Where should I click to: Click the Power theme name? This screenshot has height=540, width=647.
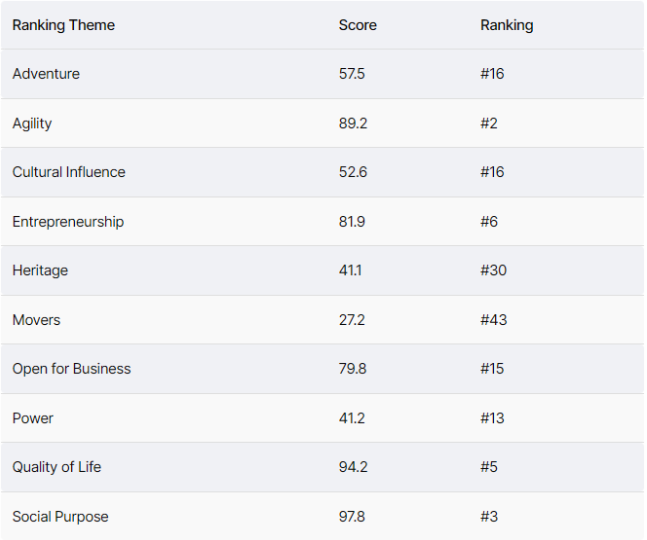pos(33,418)
